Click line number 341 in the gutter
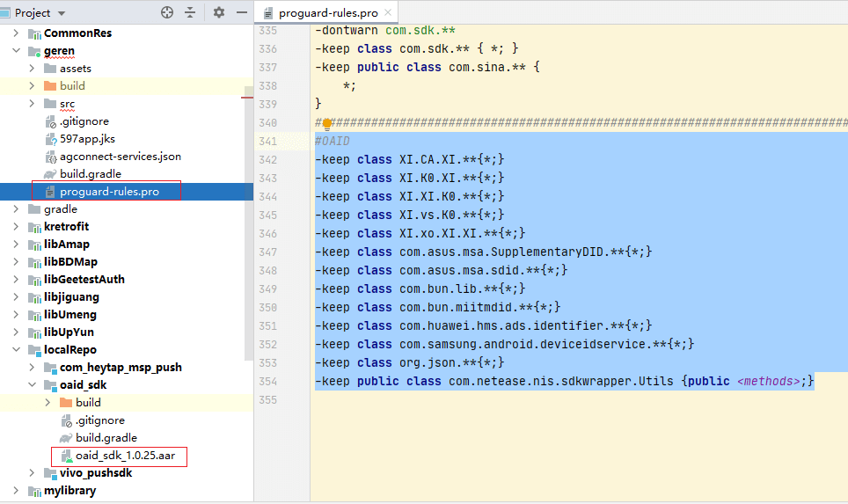The width and height of the screenshot is (848, 504). click(x=267, y=141)
